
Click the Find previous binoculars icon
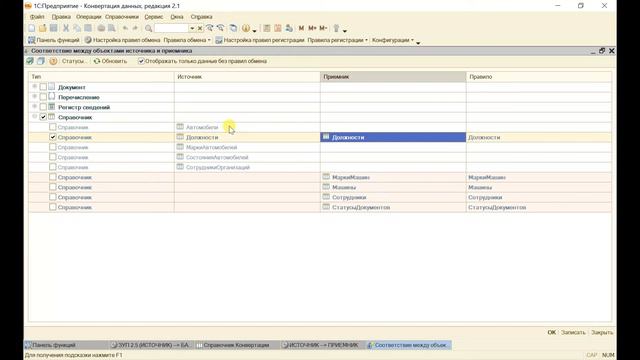(x=221, y=28)
